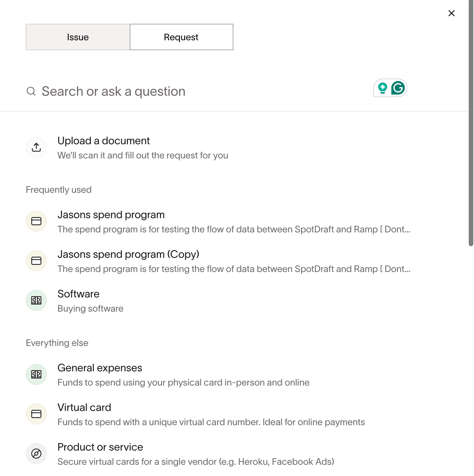Select Jasons spend program title
474x476 pixels.
point(111,215)
